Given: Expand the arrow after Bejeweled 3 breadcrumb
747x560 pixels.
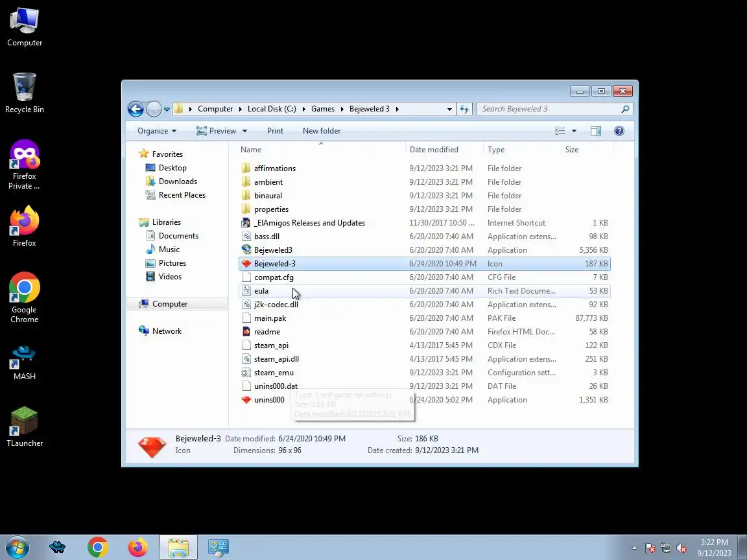Looking at the screenshot, I should pyautogui.click(x=397, y=109).
